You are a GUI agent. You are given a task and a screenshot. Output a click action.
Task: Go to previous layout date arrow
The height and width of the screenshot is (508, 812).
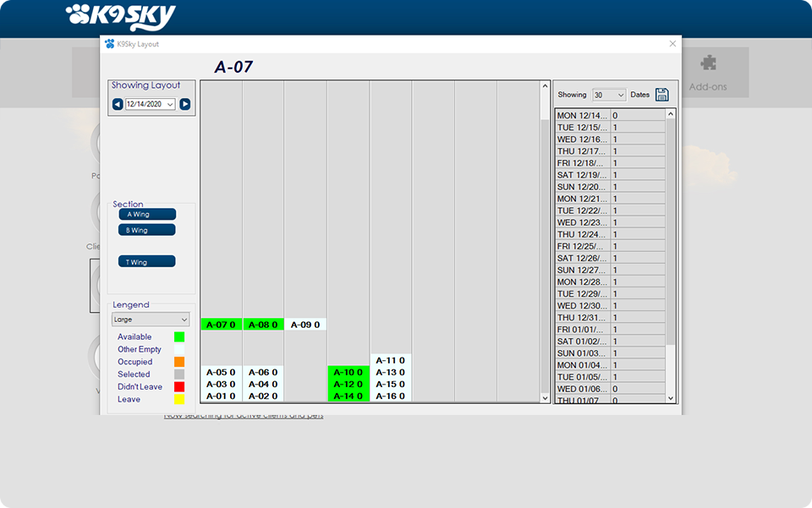[118, 104]
